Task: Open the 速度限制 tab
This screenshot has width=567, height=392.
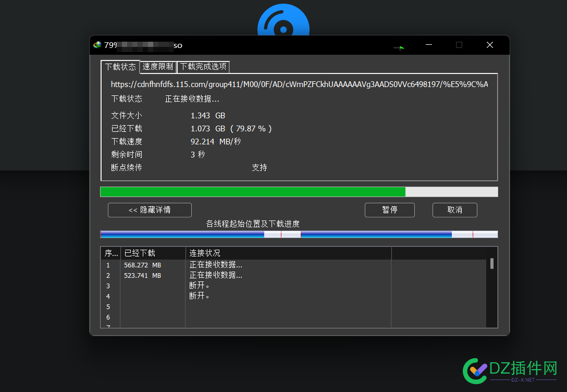Action: pyautogui.click(x=158, y=67)
